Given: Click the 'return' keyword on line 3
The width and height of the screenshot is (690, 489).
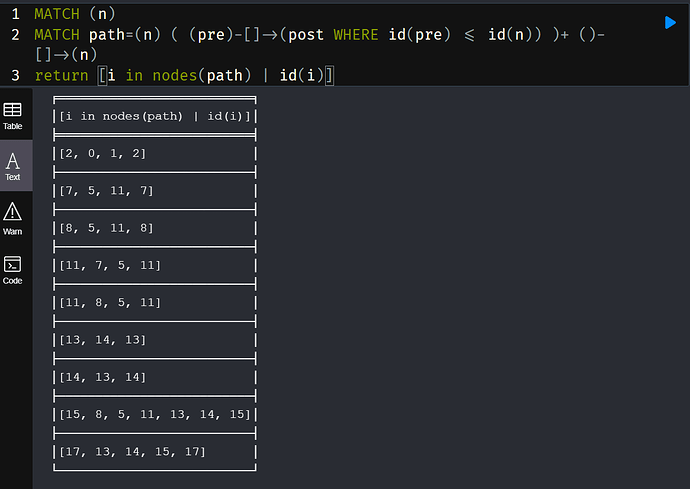Looking at the screenshot, I should [62, 75].
